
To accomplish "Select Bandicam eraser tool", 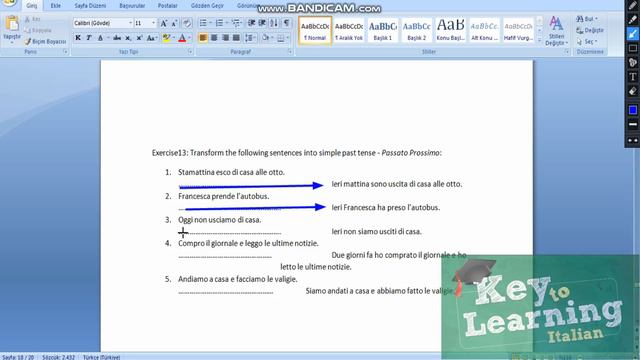I will (x=633, y=91).
